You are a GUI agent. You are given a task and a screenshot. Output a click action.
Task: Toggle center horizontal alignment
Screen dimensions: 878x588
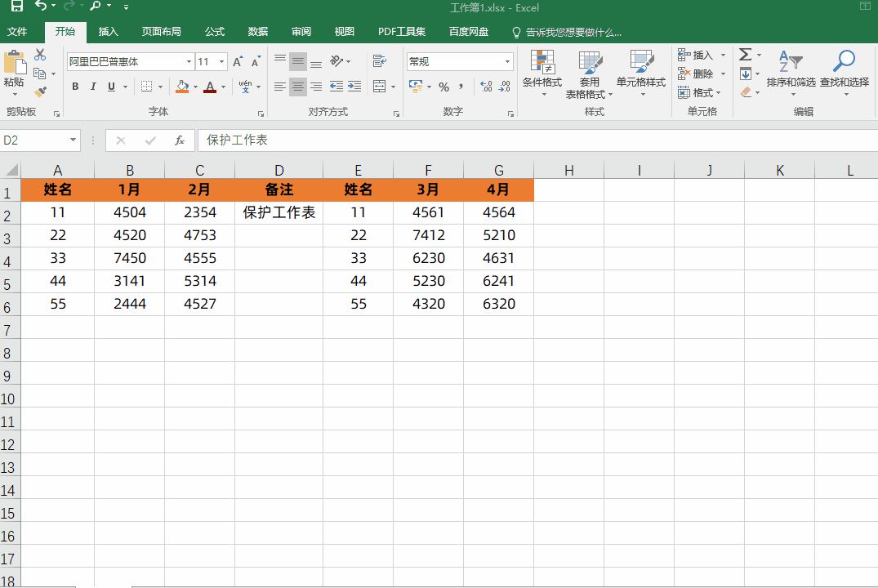[x=298, y=87]
